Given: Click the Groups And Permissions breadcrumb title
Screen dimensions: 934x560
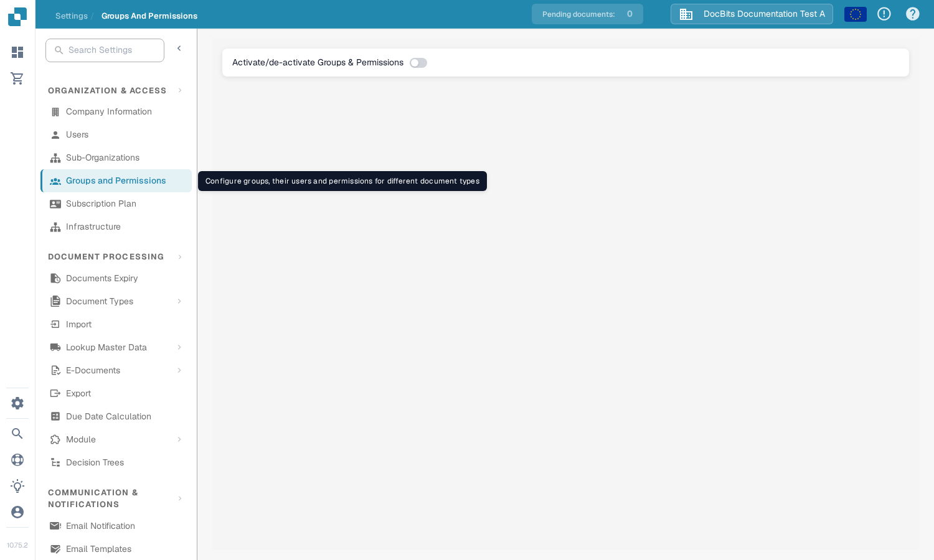Looking at the screenshot, I should coord(149,16).
